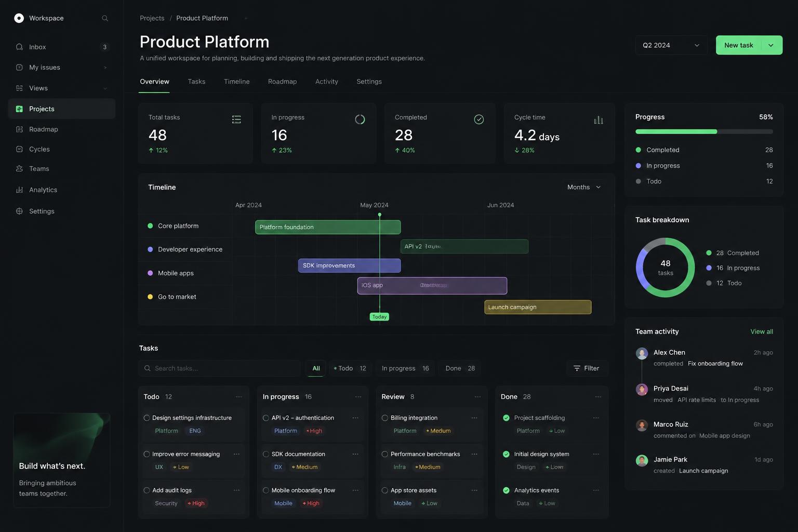Screen dimensions: 798x532
Task: Open the Teams sidebar icon
Action: (19, 169)
